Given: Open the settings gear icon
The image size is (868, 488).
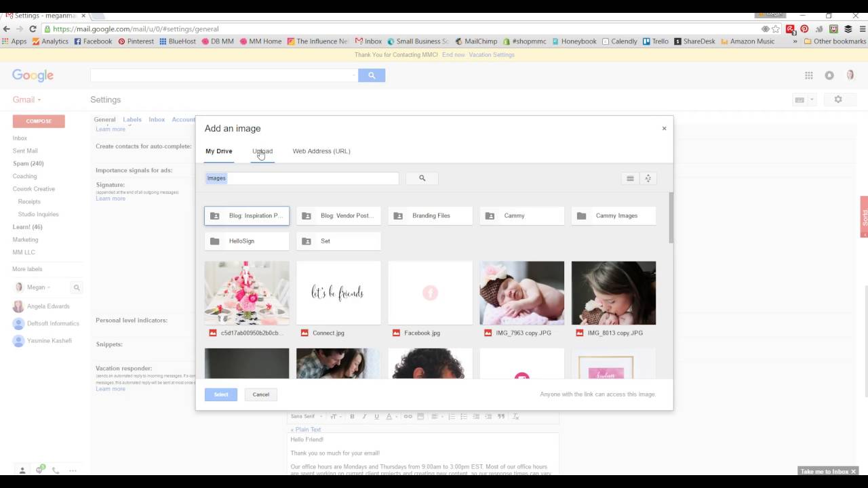Looking at the screenshot, I should 838,100.
